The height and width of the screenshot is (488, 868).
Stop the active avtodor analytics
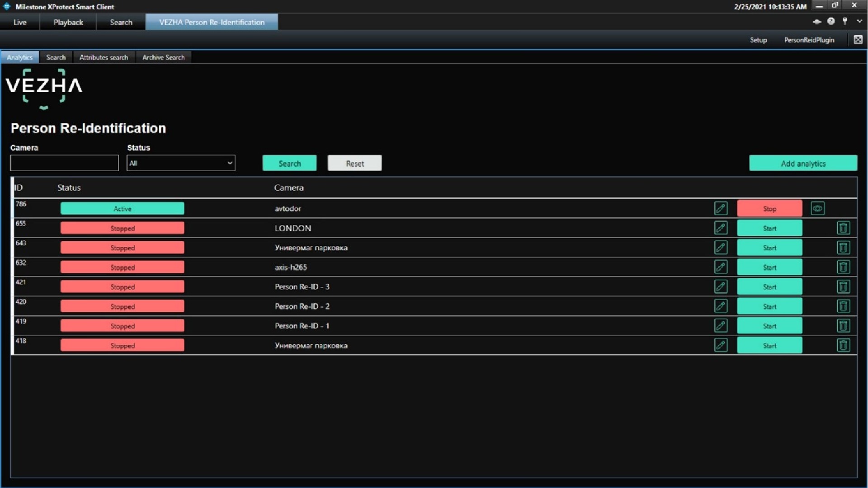coord(769,208)
